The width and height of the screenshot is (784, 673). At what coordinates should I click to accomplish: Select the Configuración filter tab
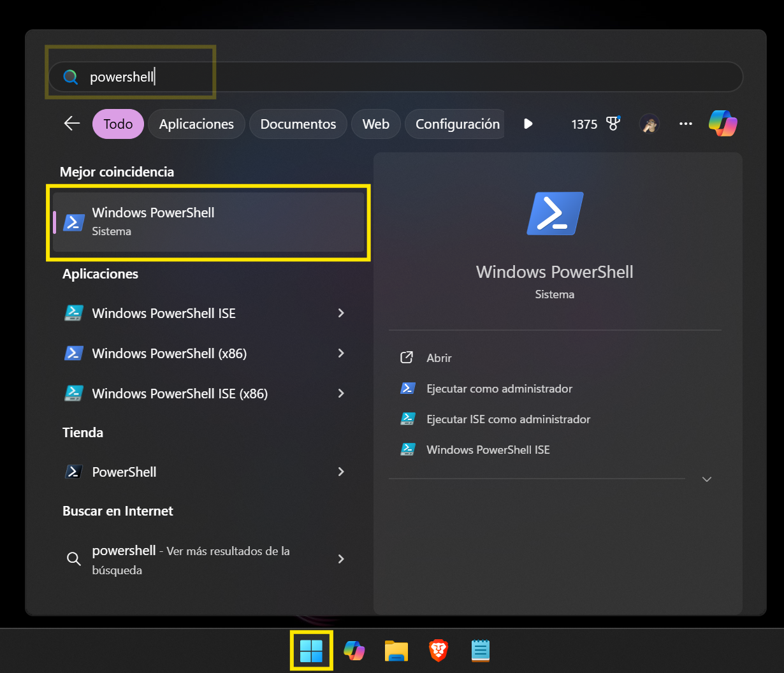454,124
